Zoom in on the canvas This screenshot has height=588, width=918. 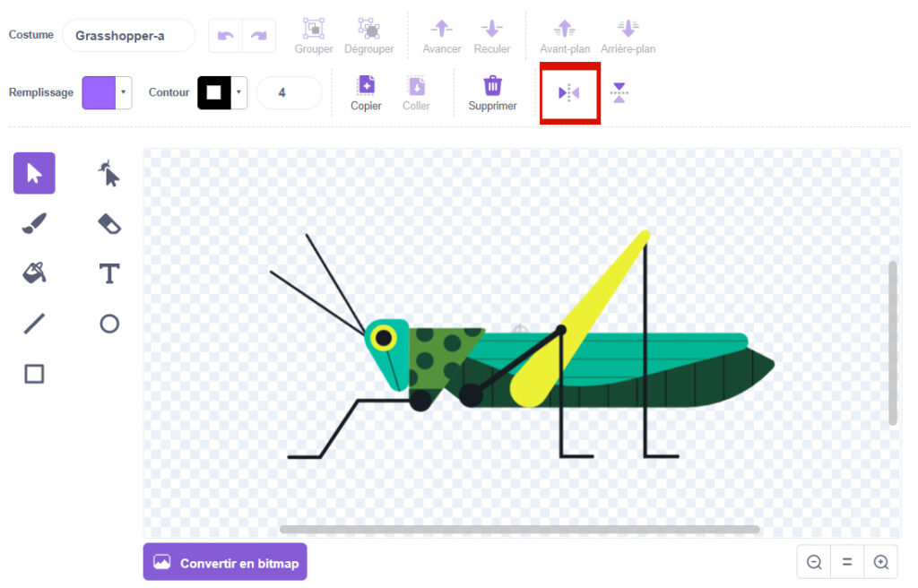point(880,562)
